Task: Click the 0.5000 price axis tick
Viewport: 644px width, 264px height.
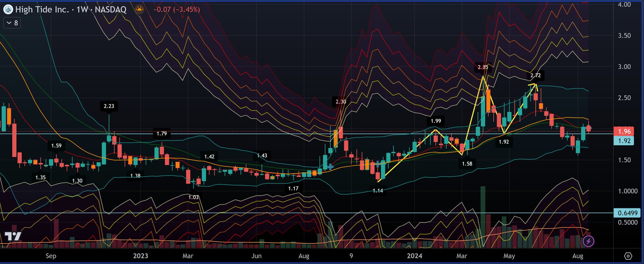Action: pos(628,222)
